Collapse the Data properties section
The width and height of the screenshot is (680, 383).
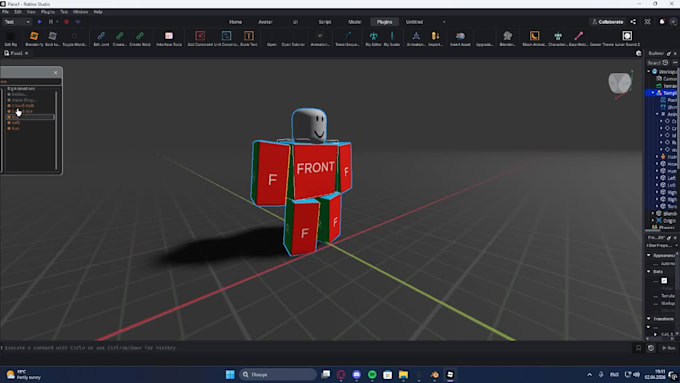click(649, 272)
